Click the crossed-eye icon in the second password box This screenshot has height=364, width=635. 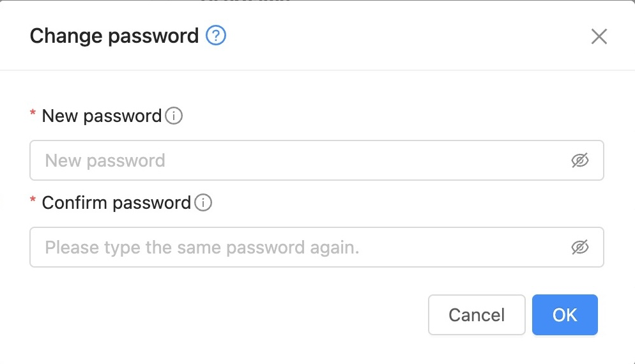579,247
